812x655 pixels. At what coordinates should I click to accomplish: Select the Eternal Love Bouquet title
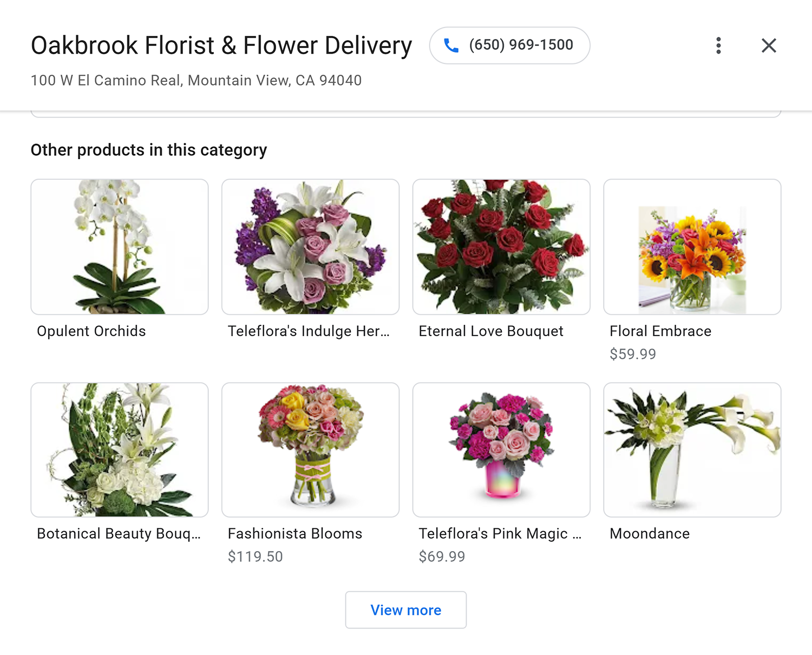pyautogui.click(x=491, y=331)
